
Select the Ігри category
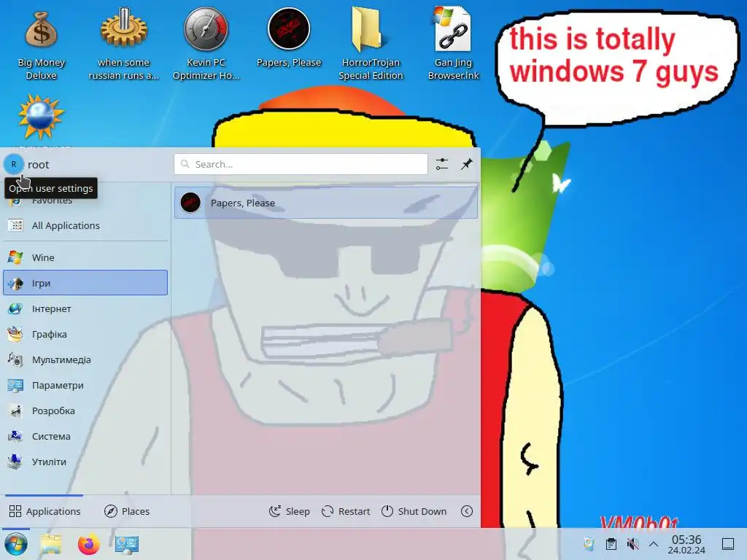(85, 283)
